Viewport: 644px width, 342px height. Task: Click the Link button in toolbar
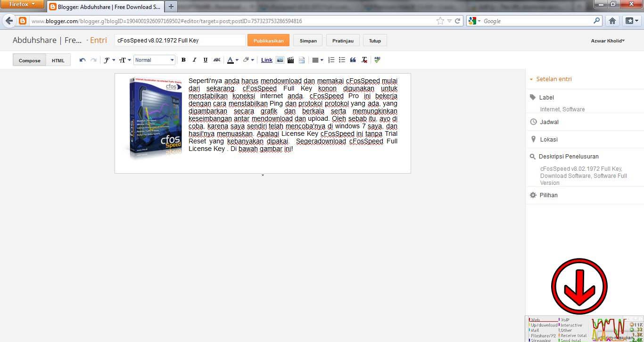pos(267,60)
